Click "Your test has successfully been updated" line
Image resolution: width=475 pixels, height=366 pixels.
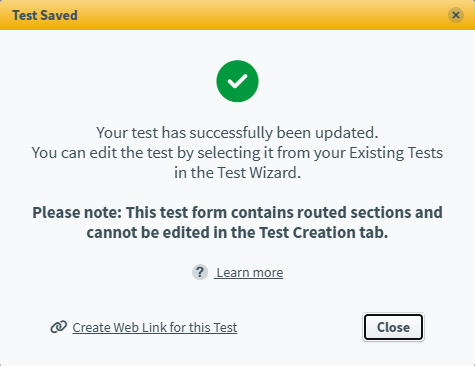[237, 133]
